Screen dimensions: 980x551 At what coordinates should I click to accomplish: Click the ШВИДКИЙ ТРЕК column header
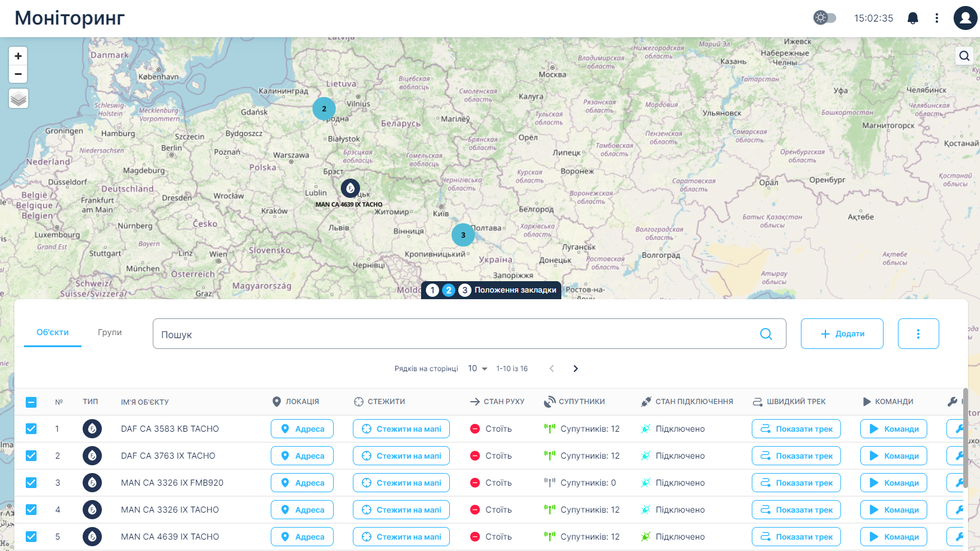[x=789, y=402]
